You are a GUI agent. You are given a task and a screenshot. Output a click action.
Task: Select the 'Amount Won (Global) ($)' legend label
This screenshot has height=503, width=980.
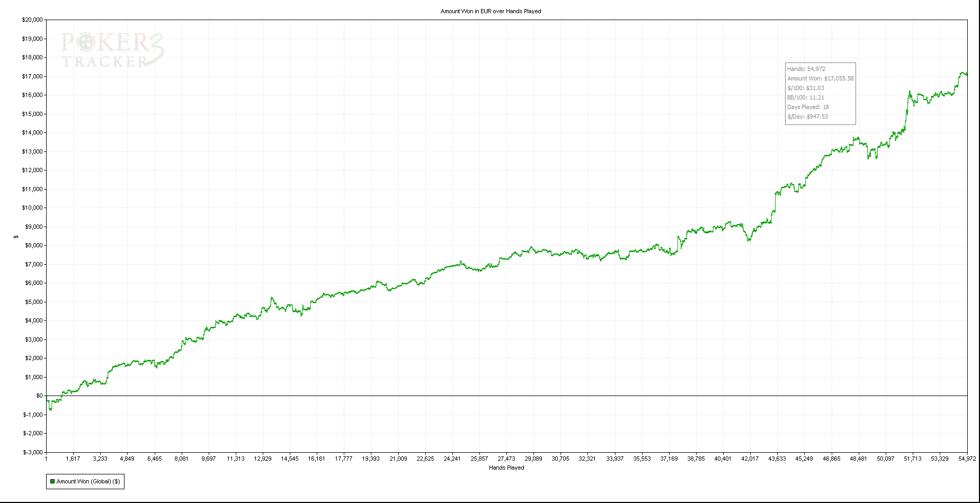[88, 481]
